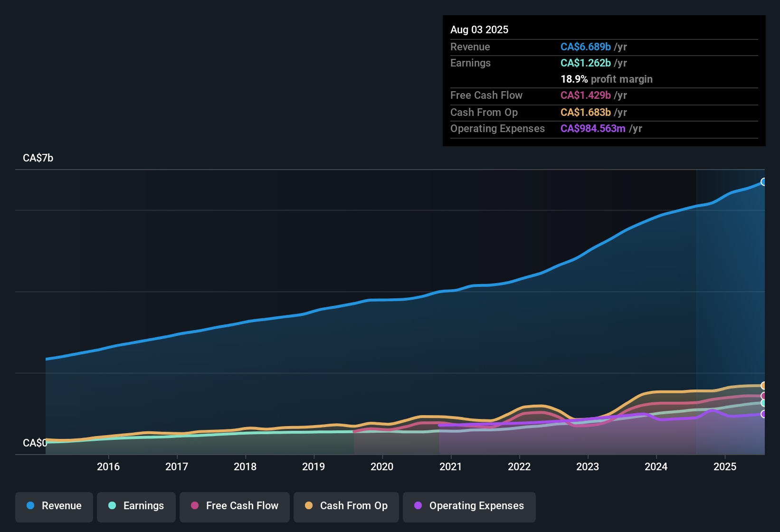780x532 pixels.
Task: Select the 2020 year label on the axis
Action: point(382,467)
